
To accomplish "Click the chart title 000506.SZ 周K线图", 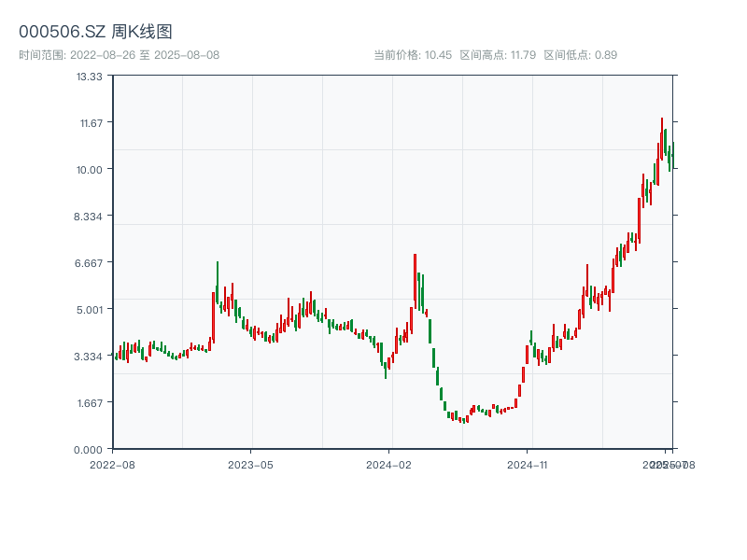I will click(x=95, y=32).
